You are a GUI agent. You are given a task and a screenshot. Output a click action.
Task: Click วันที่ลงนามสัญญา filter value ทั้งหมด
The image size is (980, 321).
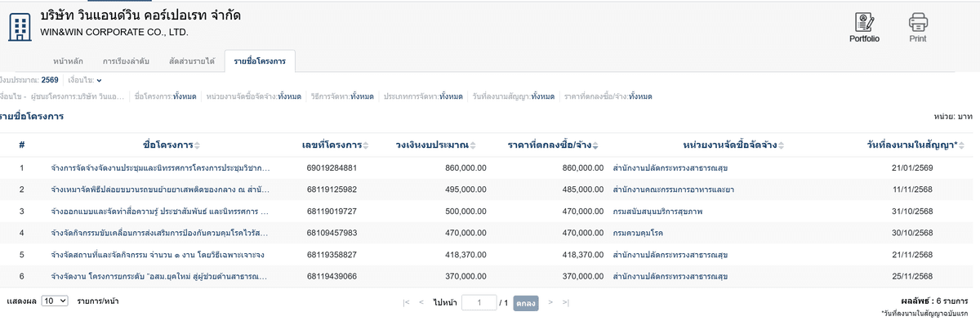tap(543, 96)
